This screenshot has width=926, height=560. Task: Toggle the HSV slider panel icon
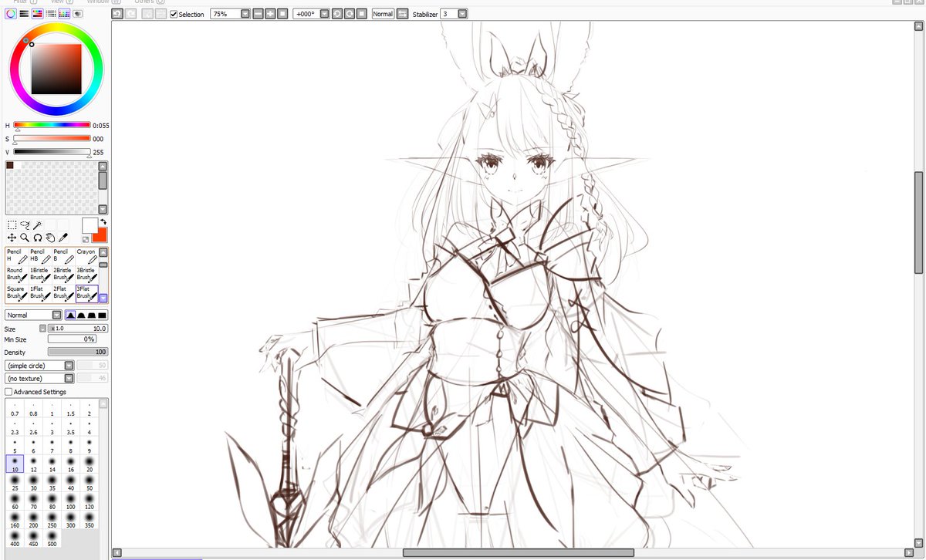coord(38,14)
